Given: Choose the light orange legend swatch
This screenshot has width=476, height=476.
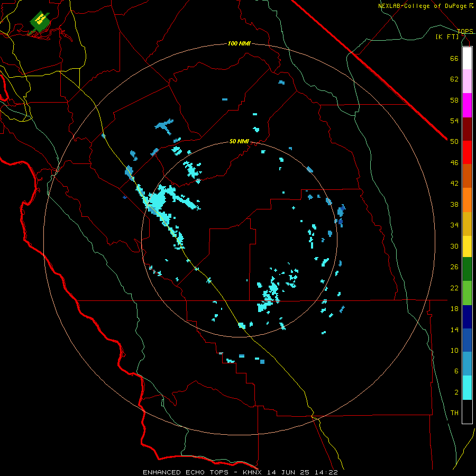Looking at the screenshot, I should [467, 200].
